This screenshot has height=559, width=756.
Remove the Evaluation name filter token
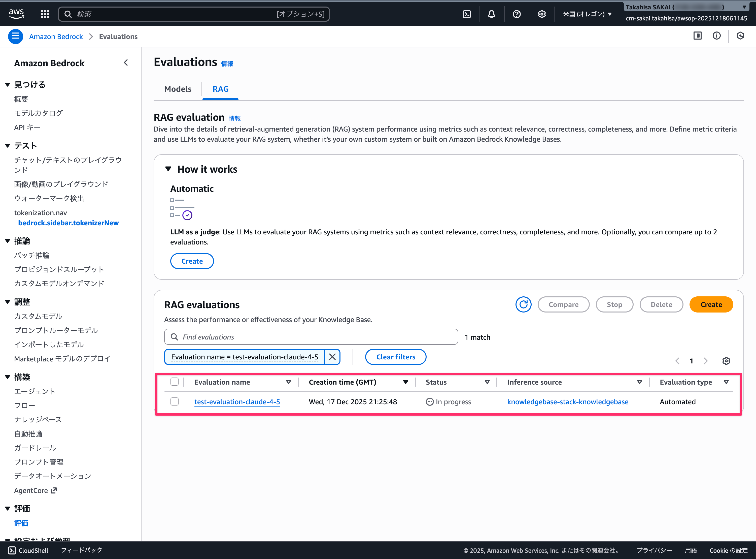pyautogui.click(x=332, y=357)
